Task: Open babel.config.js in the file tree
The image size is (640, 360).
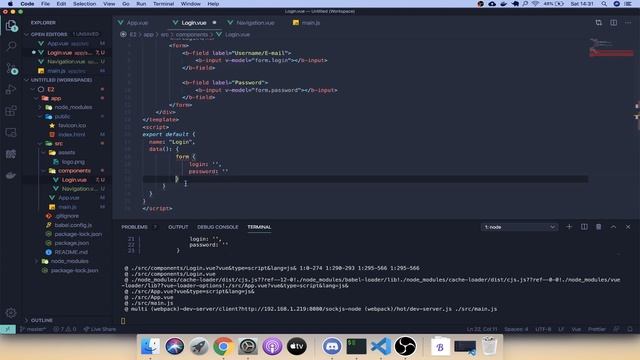Action: click(x=73, y=225)
